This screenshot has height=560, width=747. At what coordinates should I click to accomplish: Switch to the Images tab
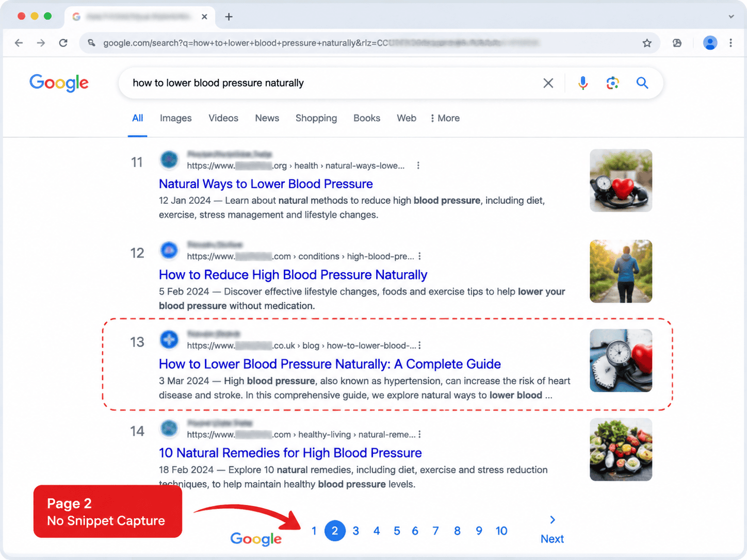pyautogui.click(x=175, y=118)
